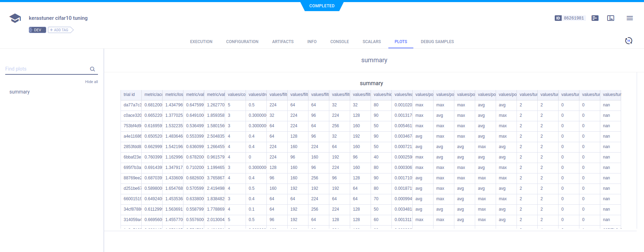Click Hide all plots link
This screenshot has height=252, width=644.
[91, 82]
